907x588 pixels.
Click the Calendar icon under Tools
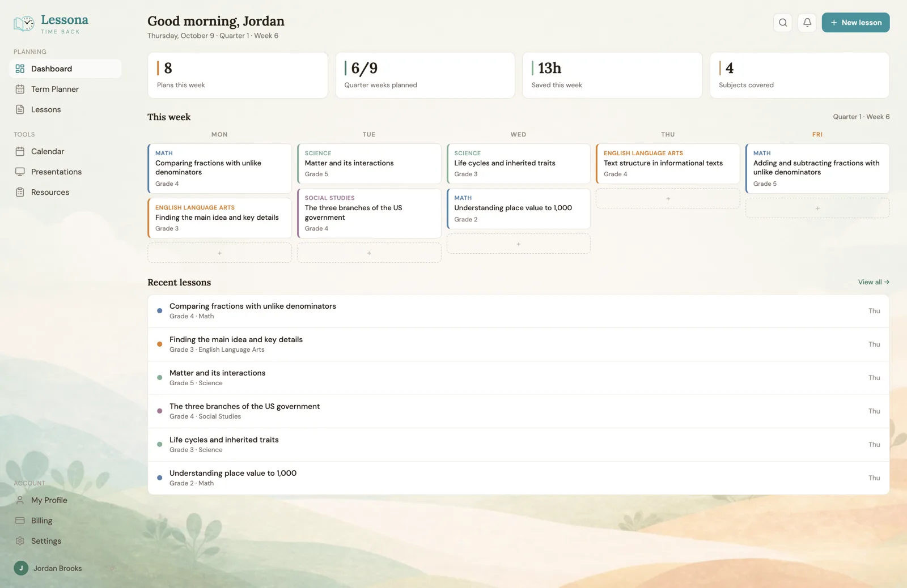(20, 151)
